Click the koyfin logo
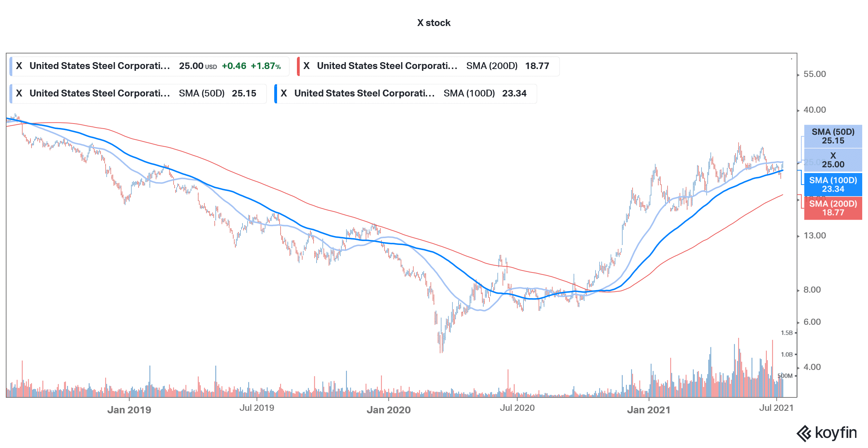The height and width of the screenshot is (448, 868). (827, 433)
